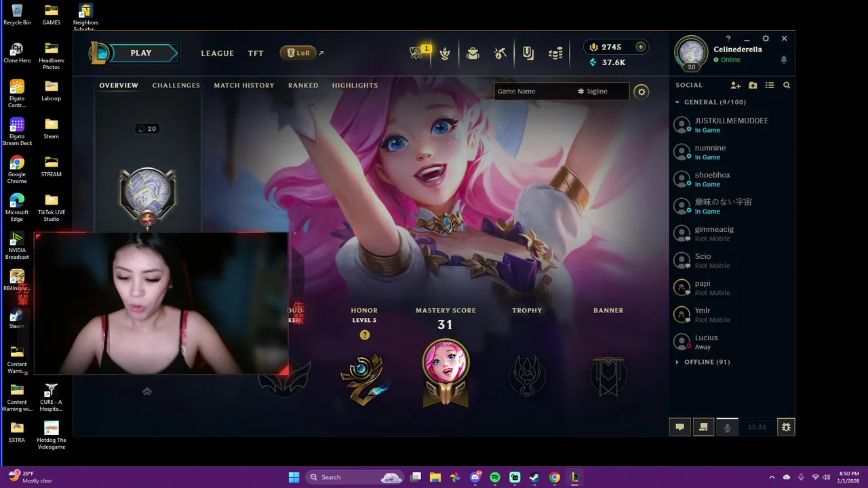Select friend shoebhox
Image resolution: width=868 pixels, height=488 pixels.
[732, 179]
